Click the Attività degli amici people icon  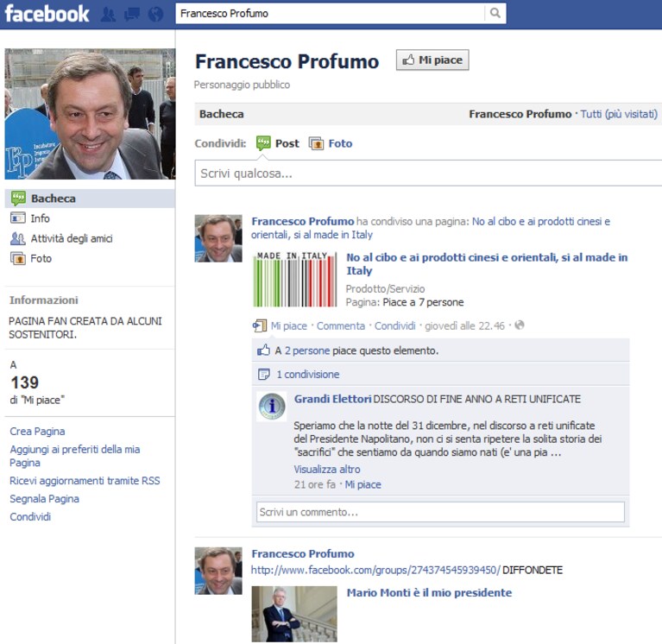point(18,238)
